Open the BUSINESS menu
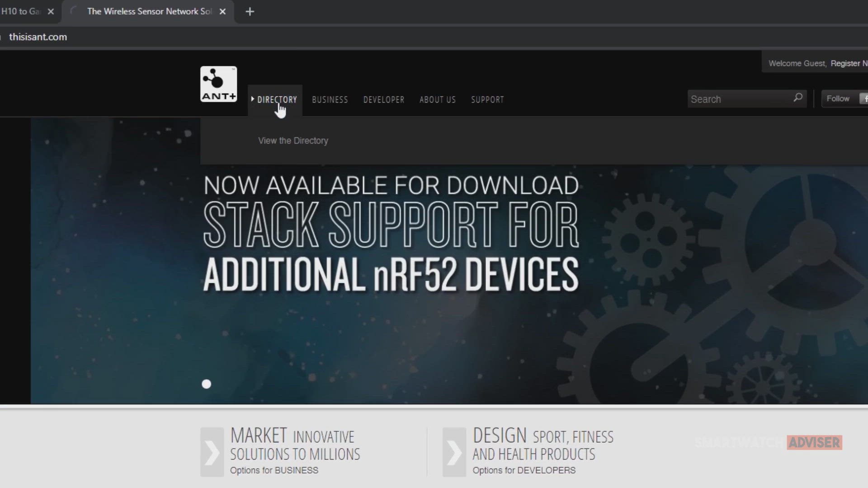The height and width of the screenshot is (488, 868). (x=330, y=99)
